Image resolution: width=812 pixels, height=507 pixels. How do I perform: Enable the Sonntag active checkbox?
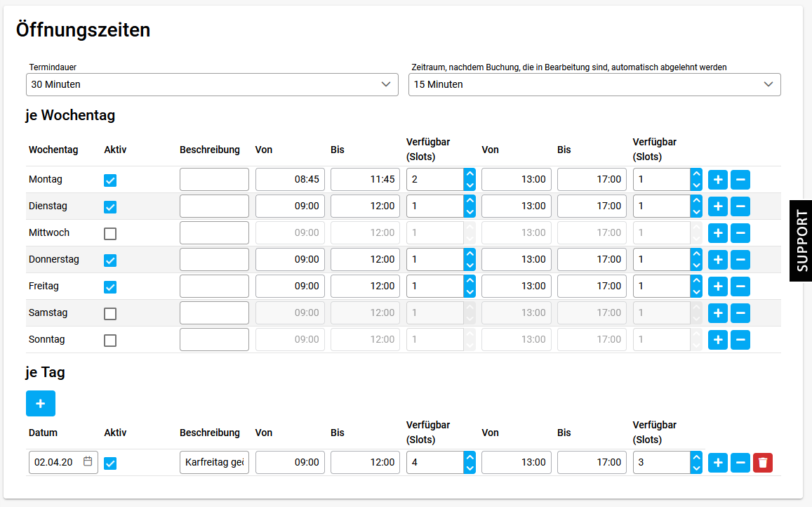point(109,341)
